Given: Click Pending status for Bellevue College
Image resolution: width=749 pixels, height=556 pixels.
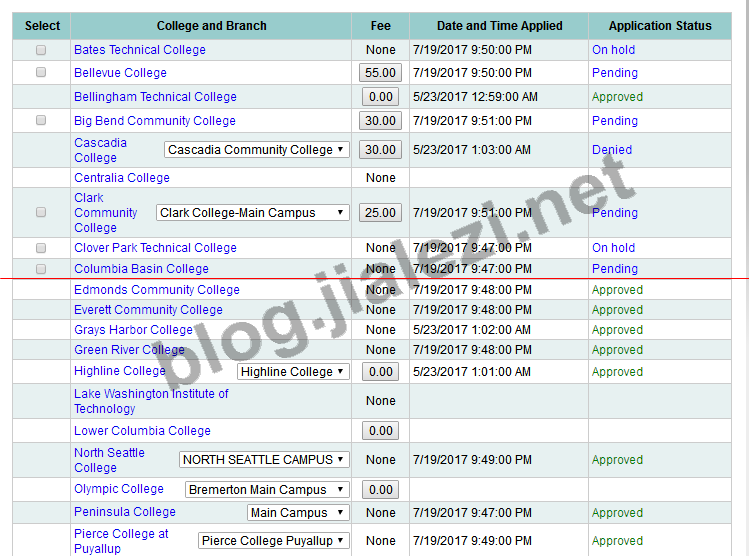Looking at the screenshot, I should (x=615, y=73).
